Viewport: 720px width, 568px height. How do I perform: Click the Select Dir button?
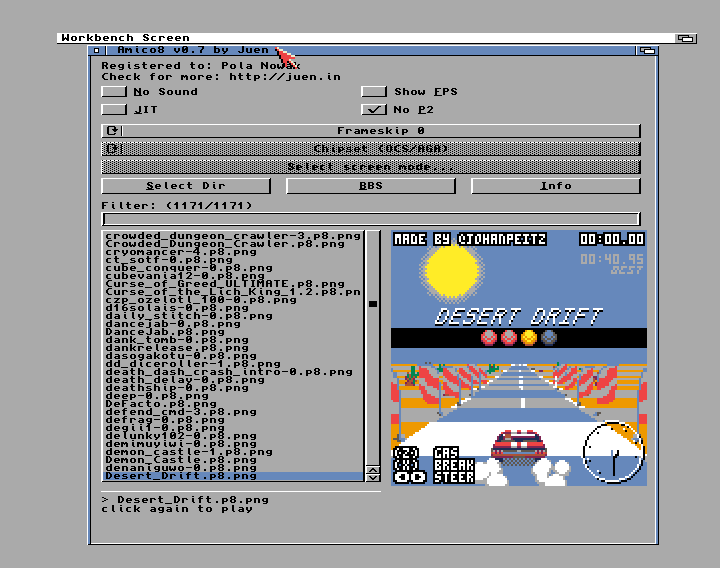point(186,186)
